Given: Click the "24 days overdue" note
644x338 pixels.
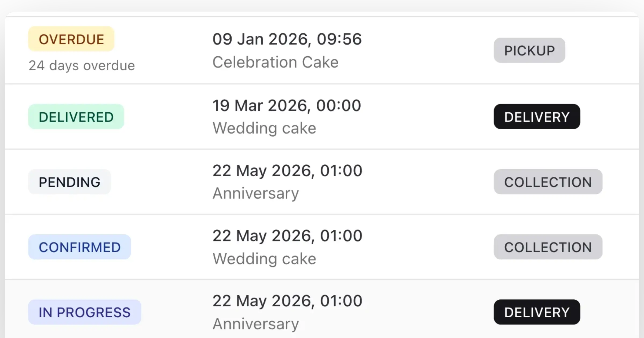Looking at the screenshot, I should click(x=82, y=65).
